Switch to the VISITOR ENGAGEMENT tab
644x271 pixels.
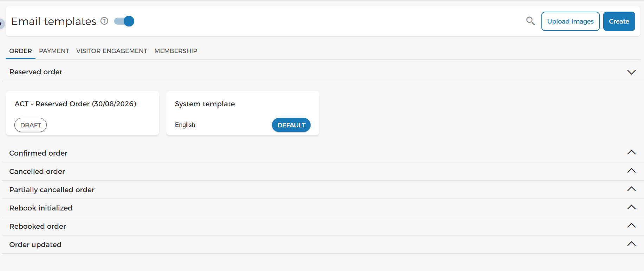pos(112,51)
